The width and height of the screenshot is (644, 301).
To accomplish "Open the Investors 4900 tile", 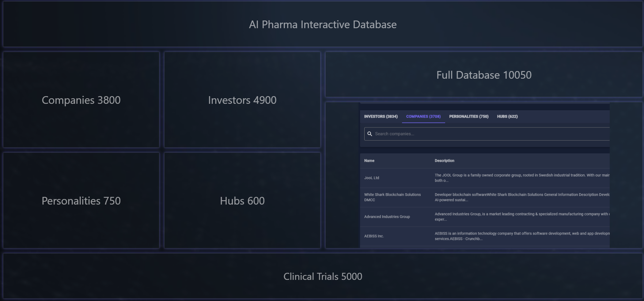I will [242, 100].
